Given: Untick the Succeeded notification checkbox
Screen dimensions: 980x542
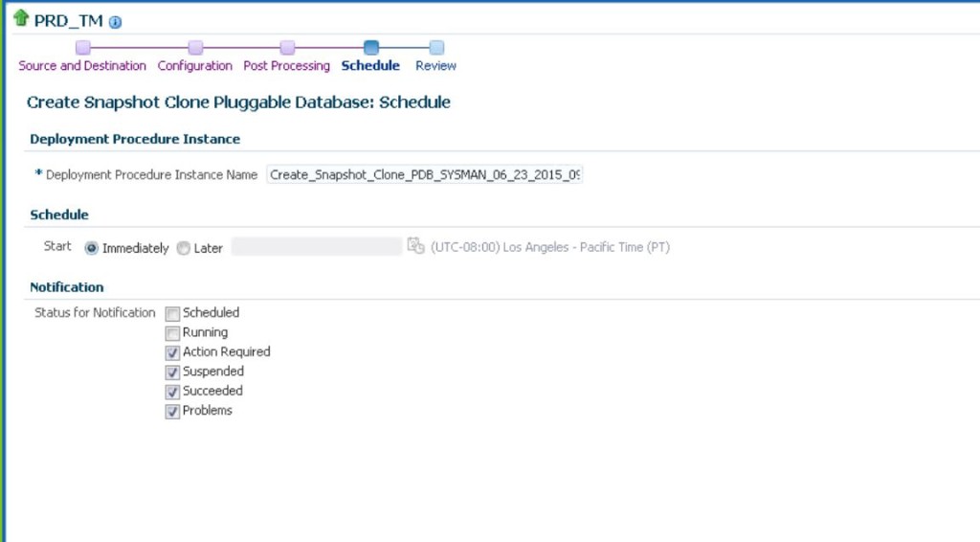Looking at the screenshot, I should click(x=172, y=392).
